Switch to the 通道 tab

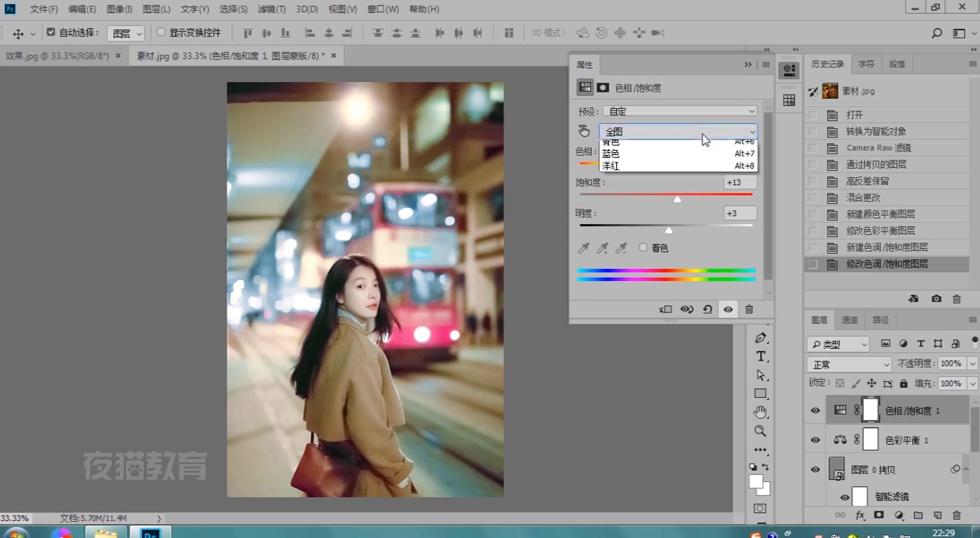click(x=849, y=320)
